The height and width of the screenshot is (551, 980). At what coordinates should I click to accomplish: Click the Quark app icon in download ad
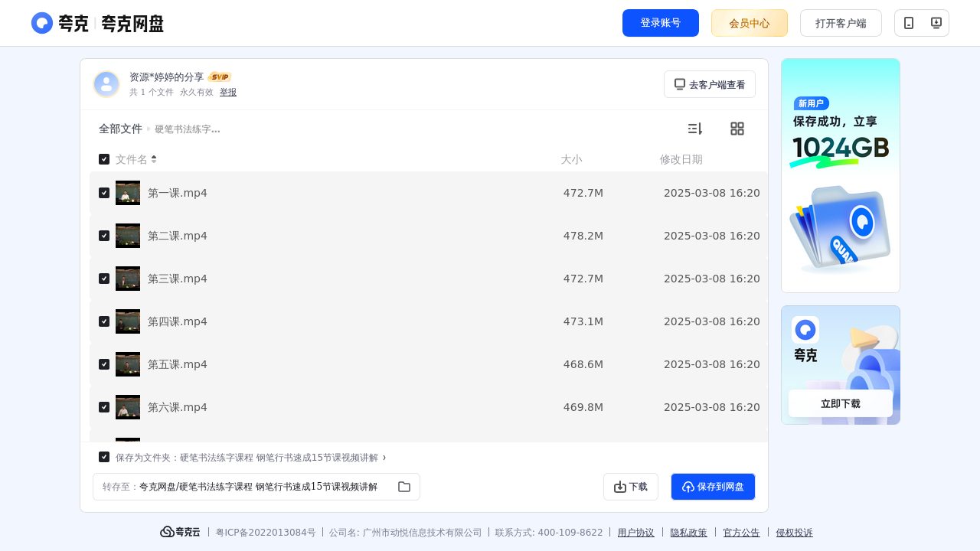coord(805,330)
